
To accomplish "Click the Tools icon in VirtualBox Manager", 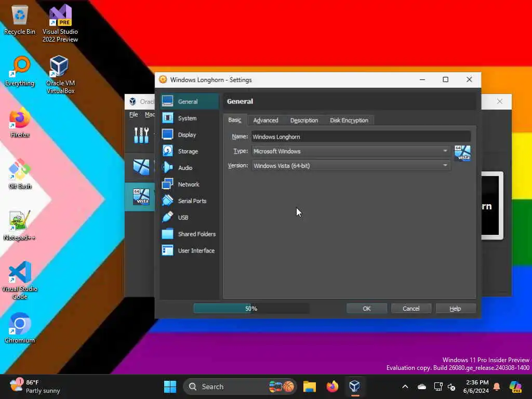I will (141, 135).
